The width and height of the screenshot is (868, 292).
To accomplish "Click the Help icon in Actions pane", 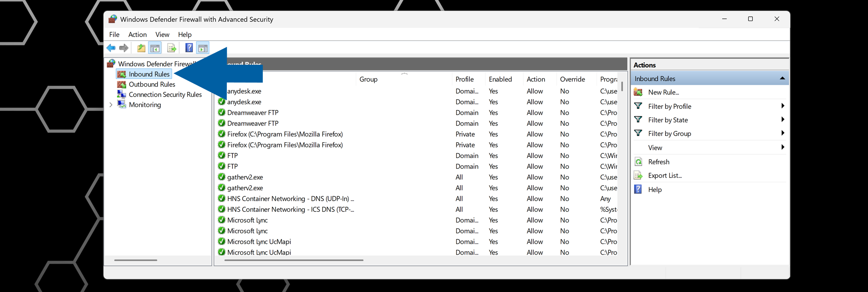I will [x=638, y=189].
